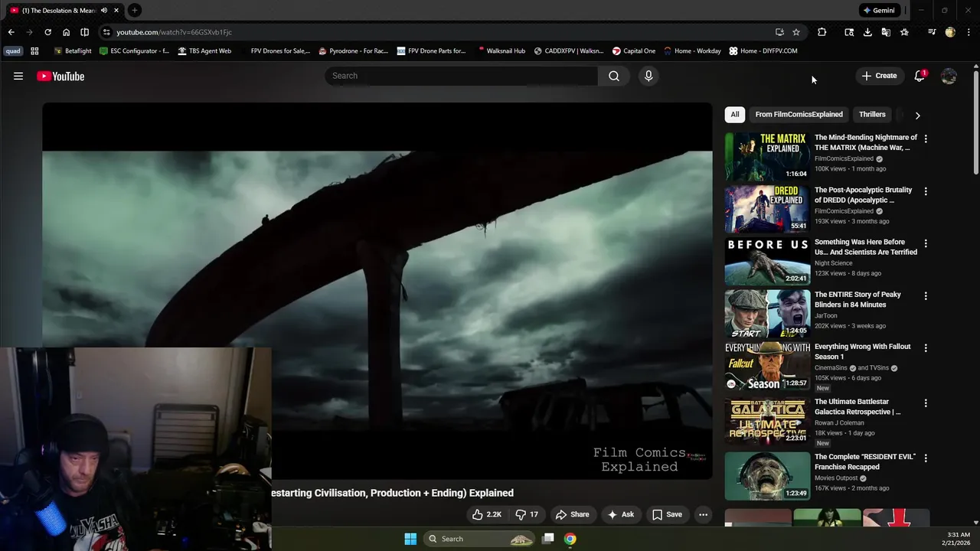Viewport: 980px width, 551px height.
Task: Click the Share button
Action: pos(572,514)
